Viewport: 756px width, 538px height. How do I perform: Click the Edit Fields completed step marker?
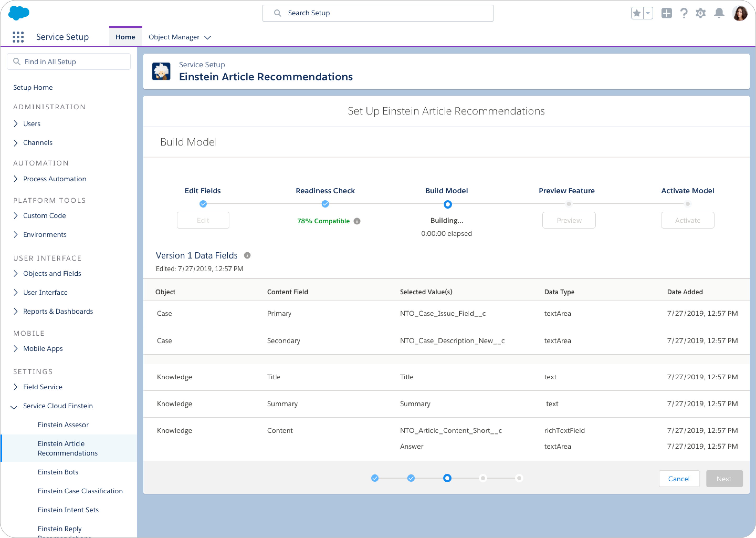click(x=203, y=204)
